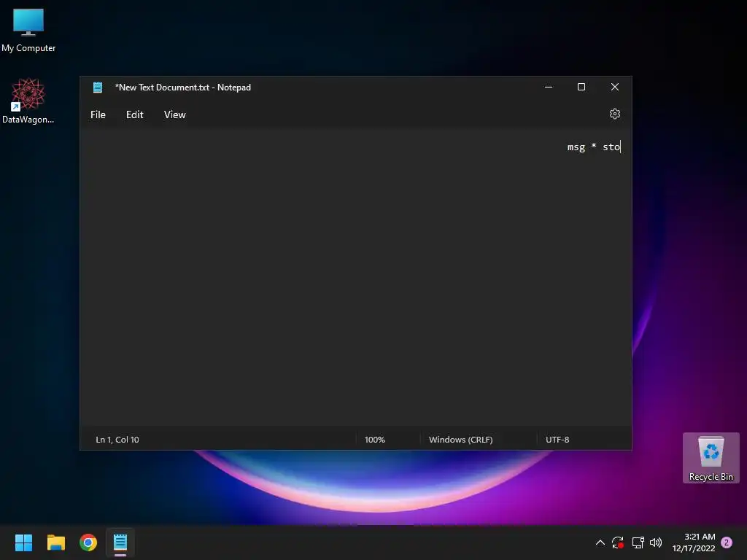This screenshot has width=747, height=560.
Task: Minimize the Notepad window
Action: point(549,87)
